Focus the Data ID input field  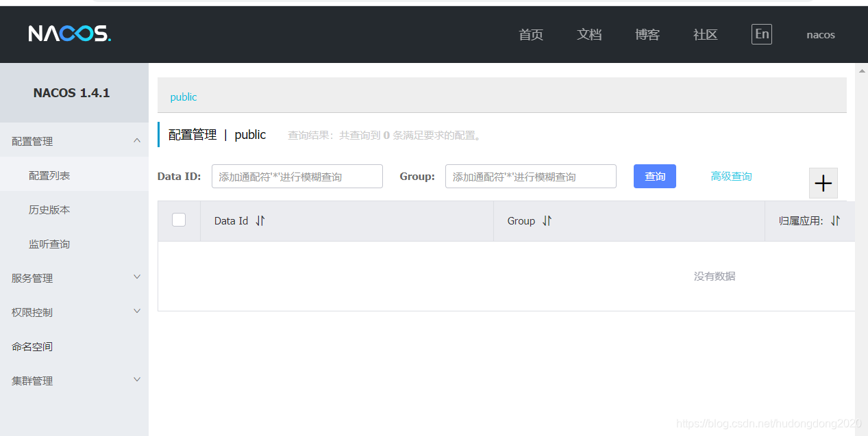pos(297,176)
